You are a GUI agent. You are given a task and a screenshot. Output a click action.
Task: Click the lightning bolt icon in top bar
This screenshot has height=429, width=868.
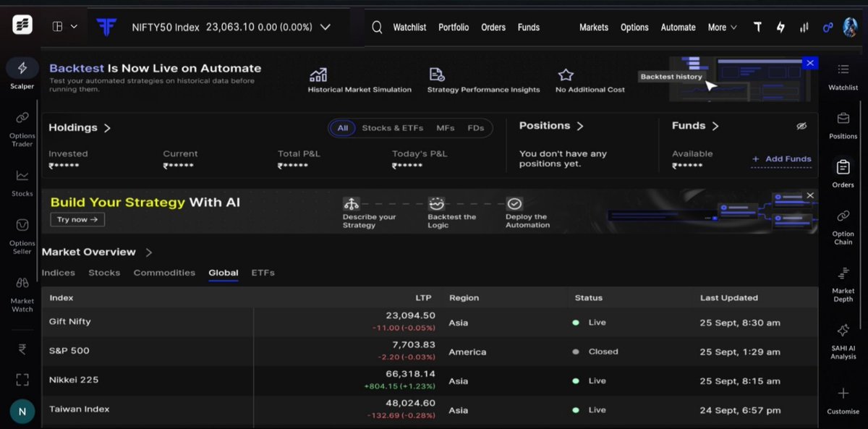(x=780, y=27)
